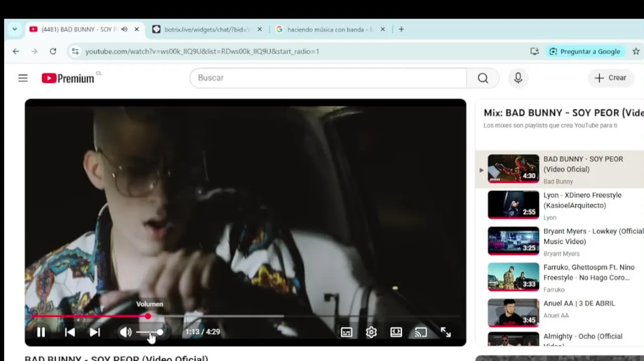View site information icon in address bar

[75, 51]
